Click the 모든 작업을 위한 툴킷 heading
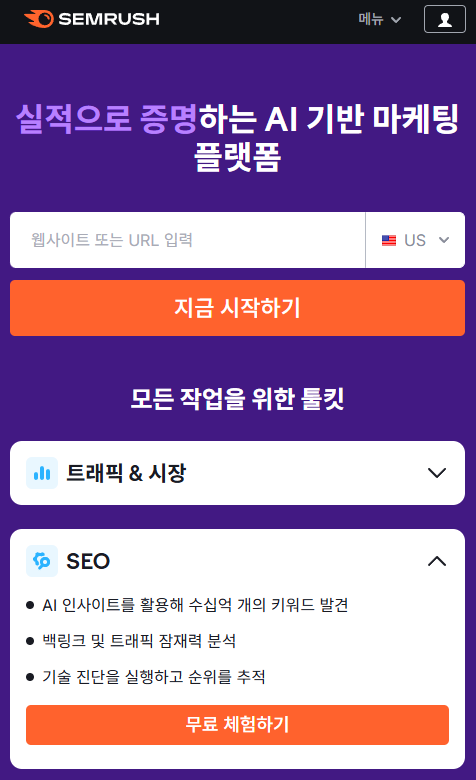This screenshot has width=476, height=780. coord(237,399)
